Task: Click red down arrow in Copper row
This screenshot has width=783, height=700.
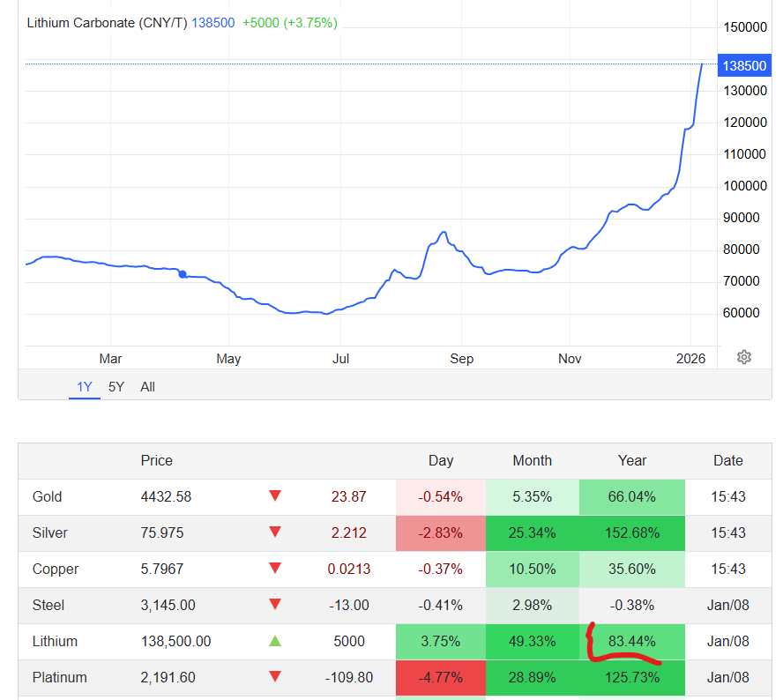Action: coord(275,569)
